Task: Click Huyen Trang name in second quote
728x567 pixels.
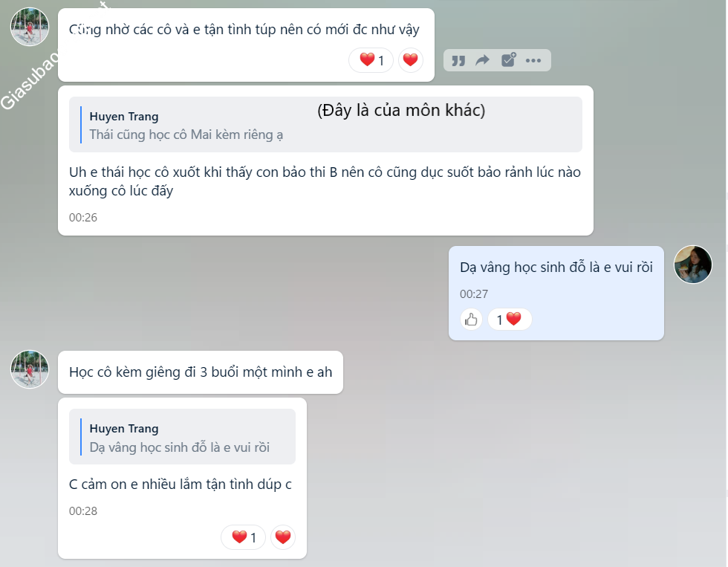Action: 124,428
